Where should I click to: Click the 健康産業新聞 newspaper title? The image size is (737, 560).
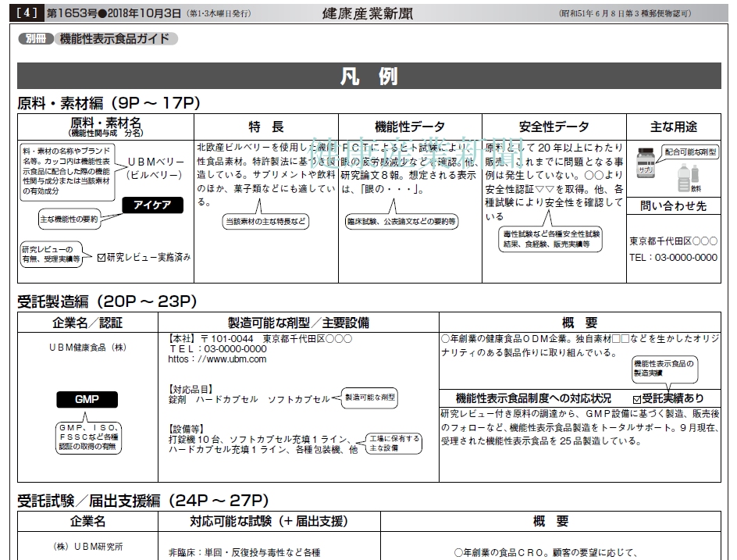pyautogui.click(x=370, y=12)
